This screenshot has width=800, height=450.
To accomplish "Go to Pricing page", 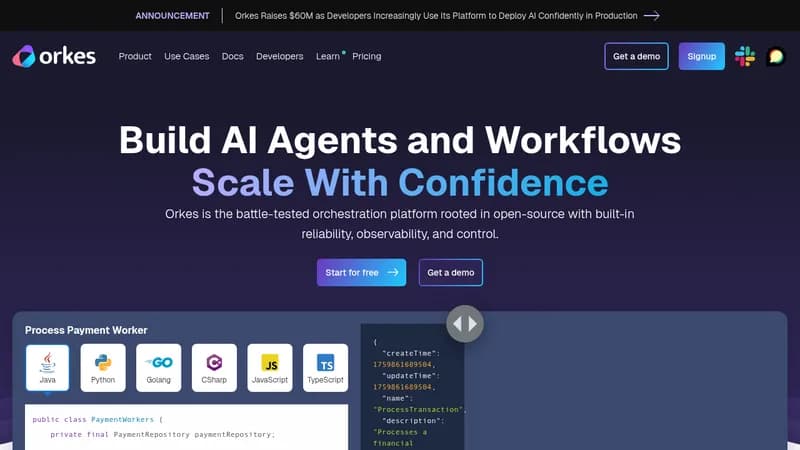I will [x=367, y=56].
